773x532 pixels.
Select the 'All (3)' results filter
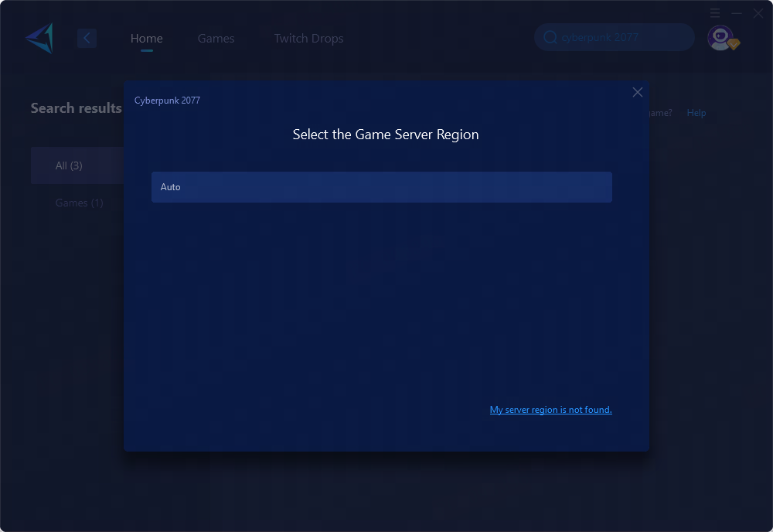77,165
